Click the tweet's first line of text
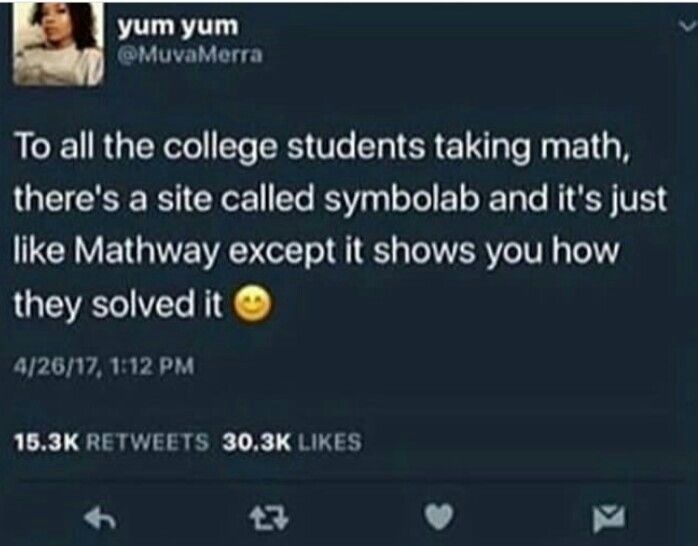Image resolution: width=698 pixels, height=546 pixels. (323, 147)
